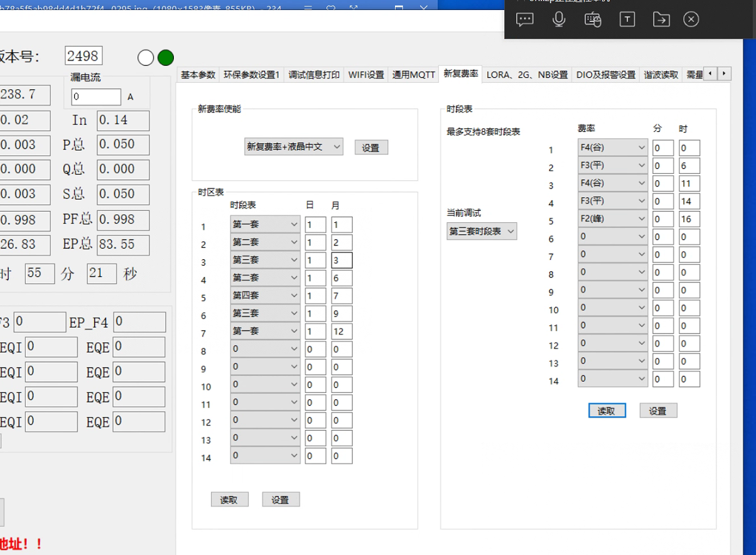Open the 新复费率+液晶中文 dropdown

[x=293, y=147]
